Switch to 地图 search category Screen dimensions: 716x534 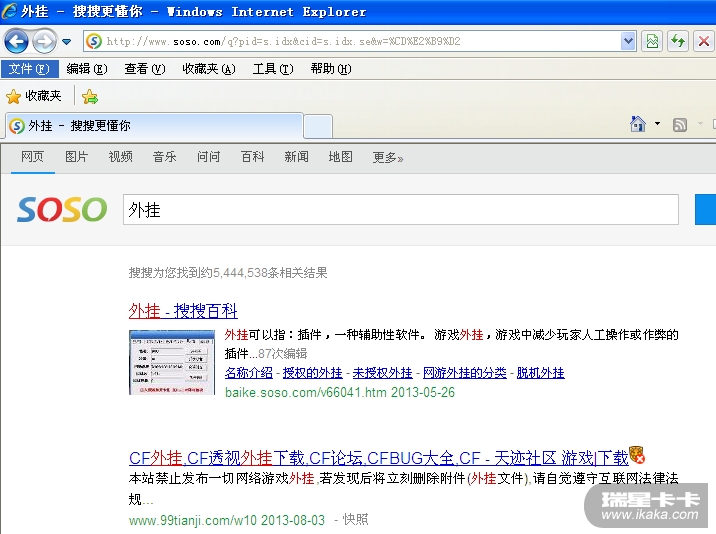[x=340, y=157]
